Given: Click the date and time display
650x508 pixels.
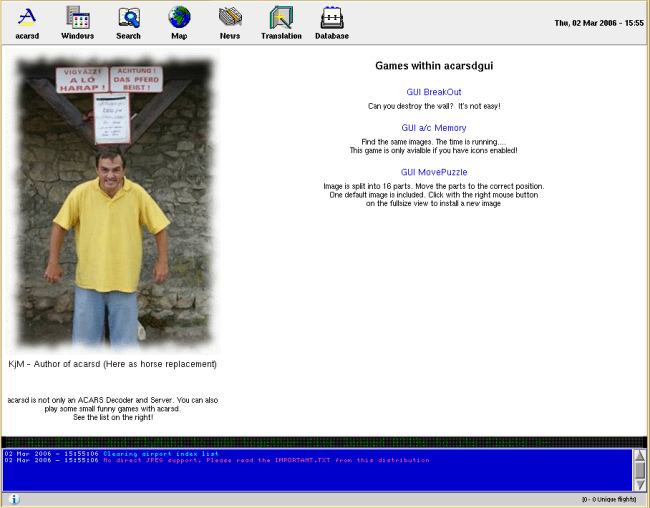Looking at the screenshot, I should point(599,23).
